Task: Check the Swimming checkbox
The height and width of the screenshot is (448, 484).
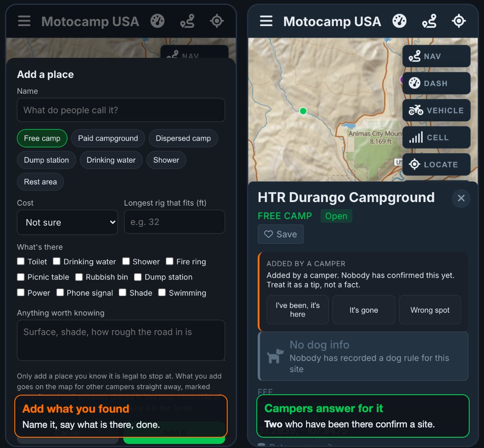Action: (162, 293)
